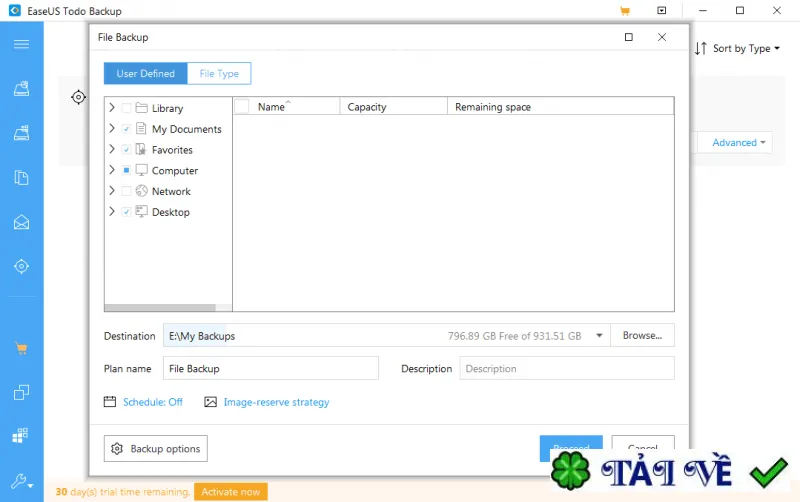Open the Sort by Type dropdown
800x502 pixels.
[737, 48]
